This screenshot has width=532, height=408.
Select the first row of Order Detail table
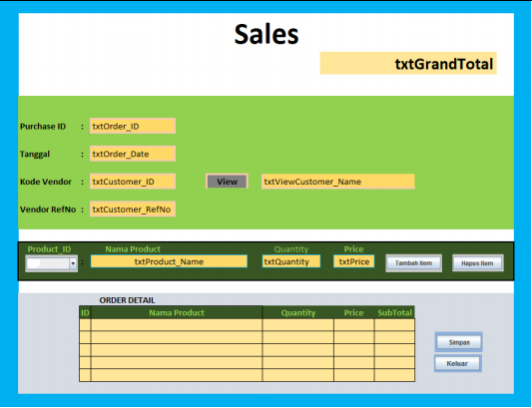[247, 325]
